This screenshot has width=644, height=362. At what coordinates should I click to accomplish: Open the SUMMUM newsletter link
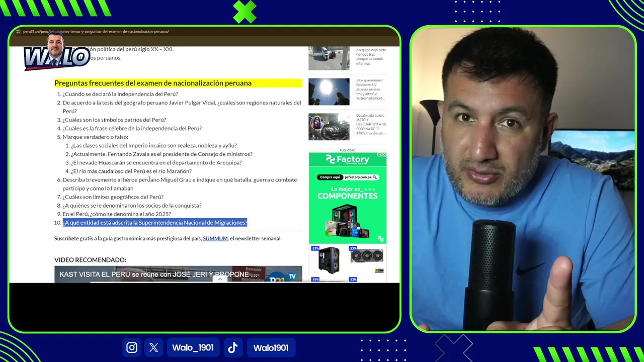point(215,238)
